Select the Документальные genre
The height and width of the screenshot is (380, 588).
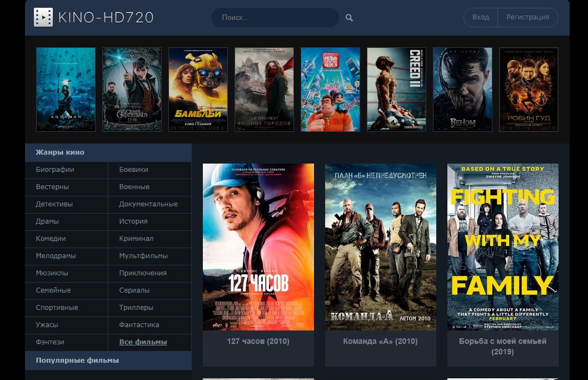[148, 204]
